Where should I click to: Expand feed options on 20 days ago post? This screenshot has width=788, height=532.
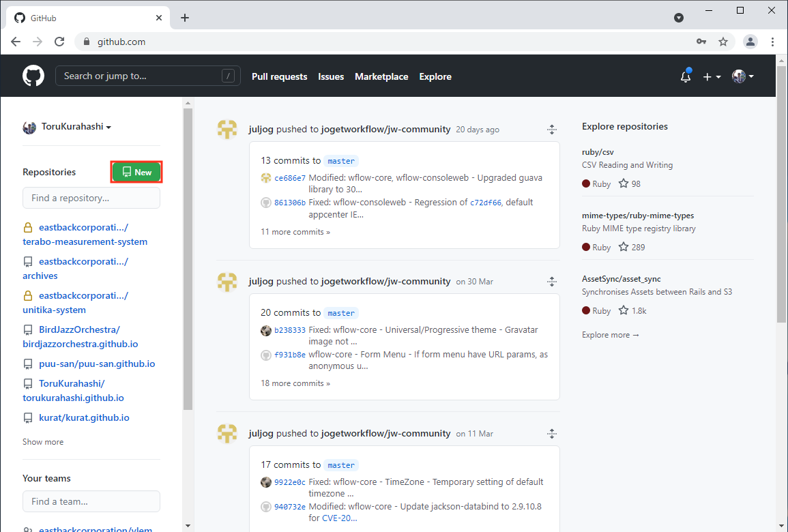point(552,130)
